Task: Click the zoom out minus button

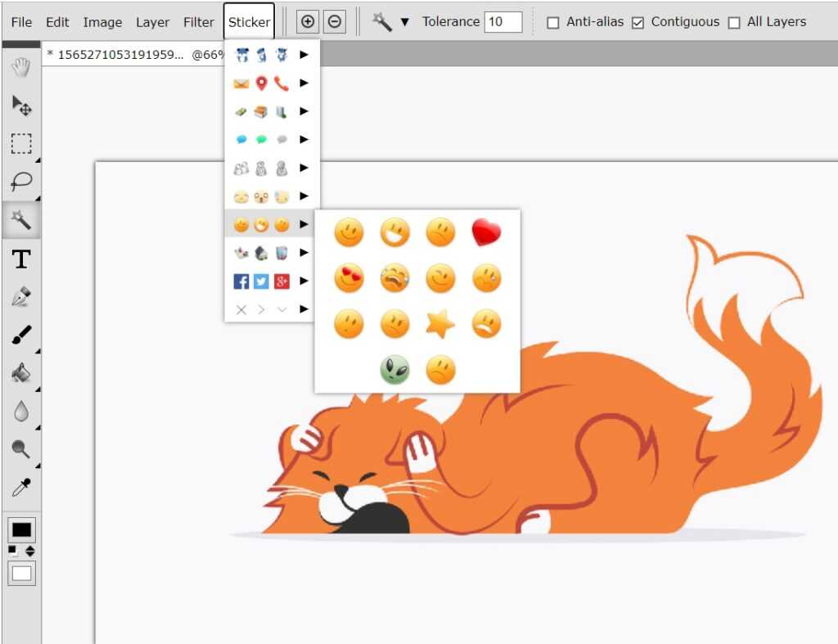Action: click(x=335, y=22)
